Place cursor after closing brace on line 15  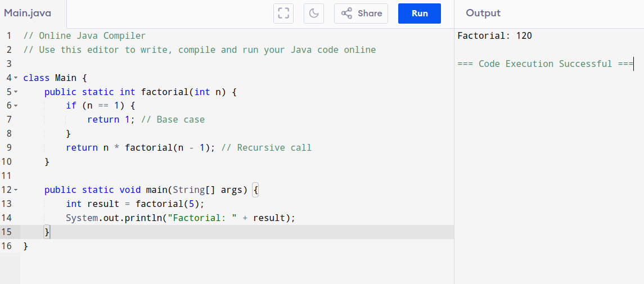(x=51, y=232)
